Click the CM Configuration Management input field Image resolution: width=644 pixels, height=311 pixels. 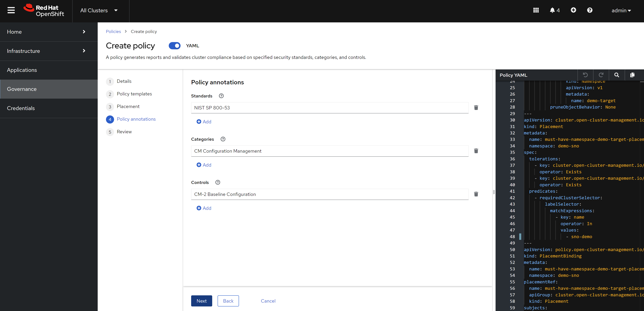coord(330,151)
